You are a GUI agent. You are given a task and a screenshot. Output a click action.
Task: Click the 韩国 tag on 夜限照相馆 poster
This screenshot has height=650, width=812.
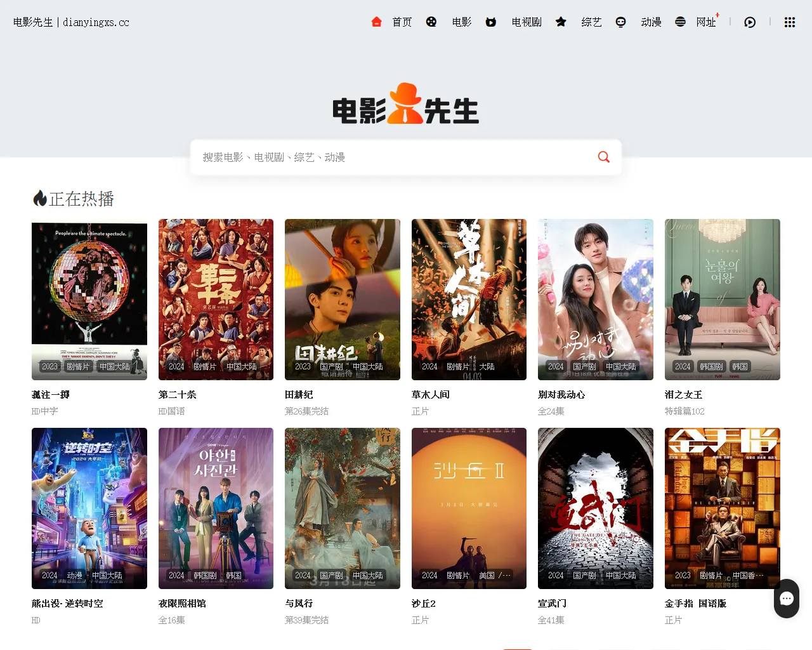(x=233, y=575)
